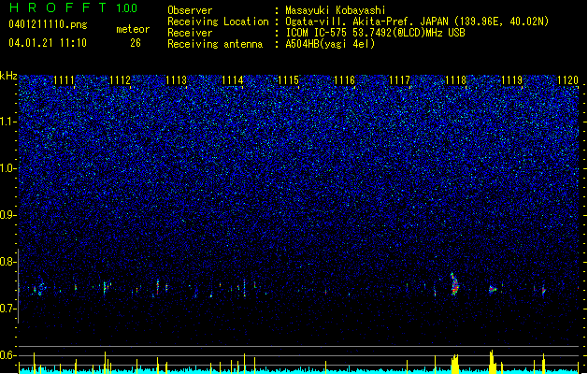Image resolution: width=588 pixels, height=374 pixels.
Task: Click the 0.7 frequency axis label
Action: pyautogui.click(x=7, y=309)
